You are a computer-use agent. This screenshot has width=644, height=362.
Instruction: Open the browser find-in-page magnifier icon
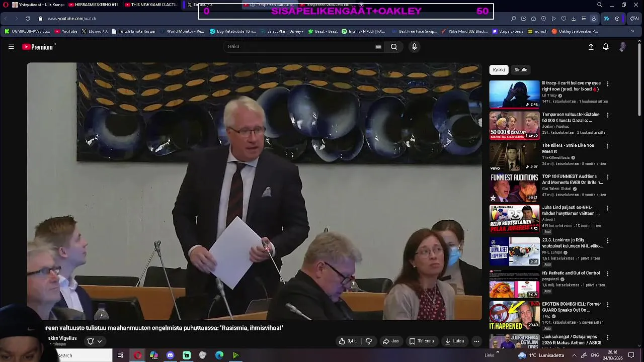point(513,19)
